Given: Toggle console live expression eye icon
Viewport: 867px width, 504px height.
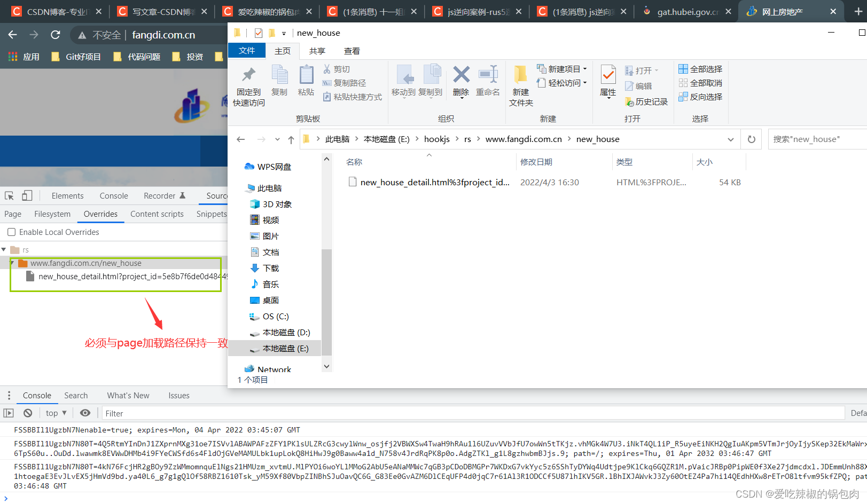Looking at the screenshot, I should click(x=85, y=413).
